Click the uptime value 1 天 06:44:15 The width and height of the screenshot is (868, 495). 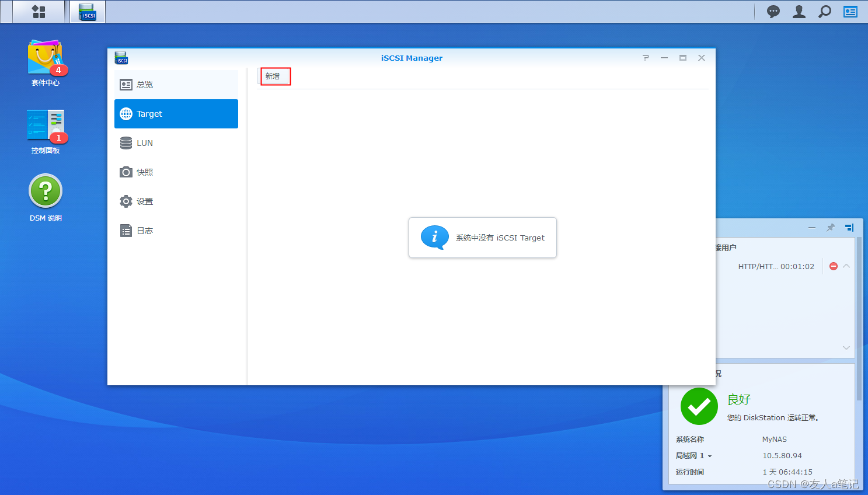pyautogui.click(x=787, y=472)
